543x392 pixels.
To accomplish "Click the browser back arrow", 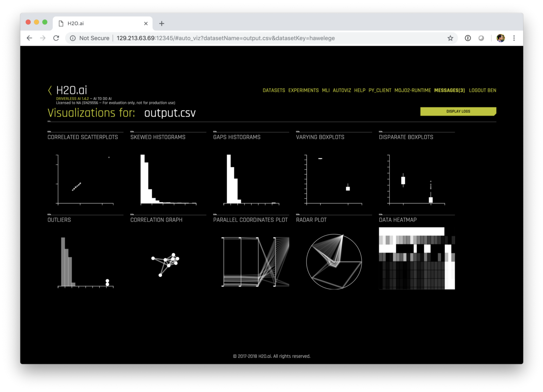I will (x=30, y=38).
